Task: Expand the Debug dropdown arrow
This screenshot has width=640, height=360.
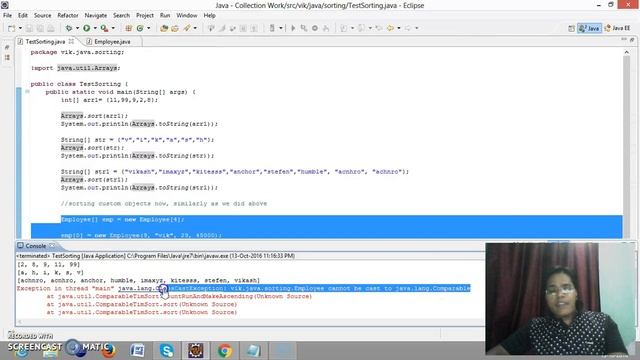Action: pos(77,28)
